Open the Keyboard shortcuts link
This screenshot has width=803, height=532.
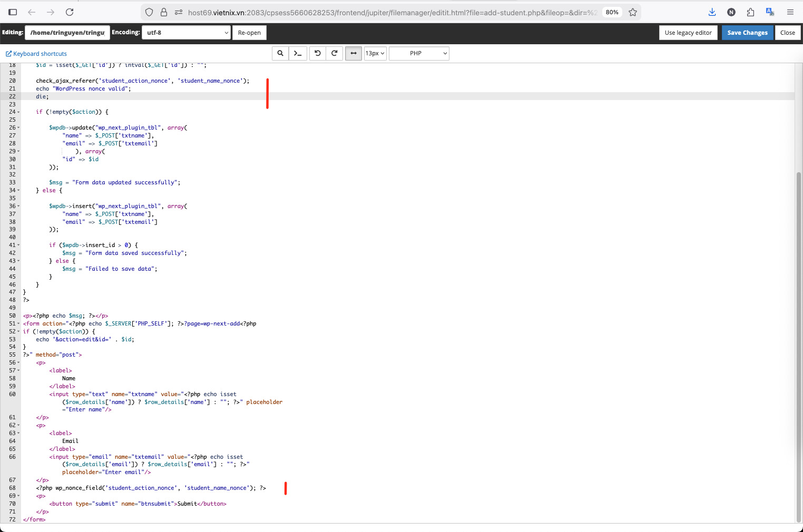[x=36, y=53]
